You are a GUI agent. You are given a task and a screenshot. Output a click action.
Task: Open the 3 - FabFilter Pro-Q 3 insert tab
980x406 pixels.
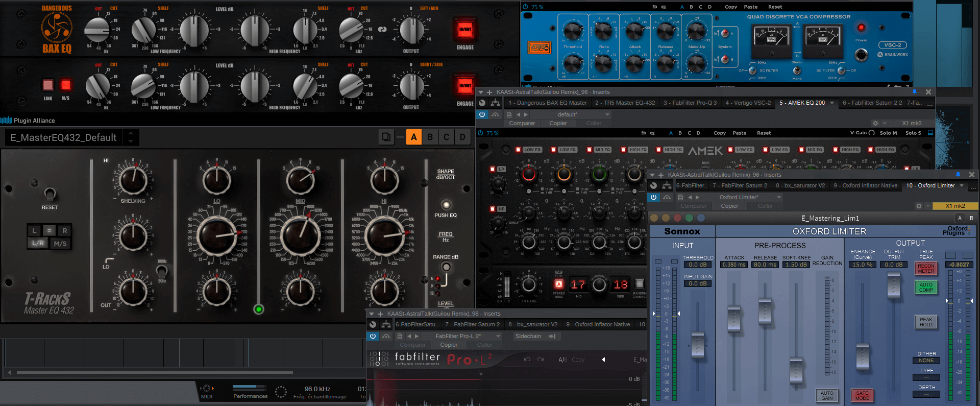[690, 103]
